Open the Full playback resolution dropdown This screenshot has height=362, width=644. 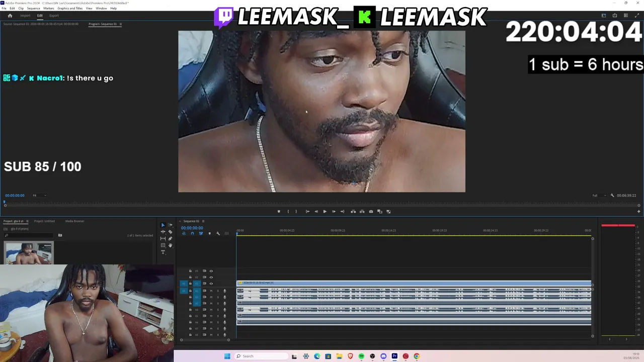[x=598, y=195]
